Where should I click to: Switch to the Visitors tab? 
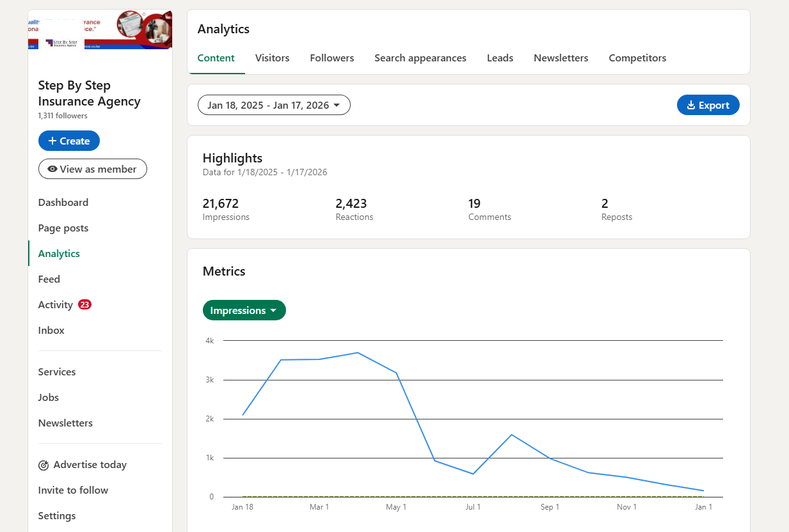pyautogui.click(x=272, y=58)
